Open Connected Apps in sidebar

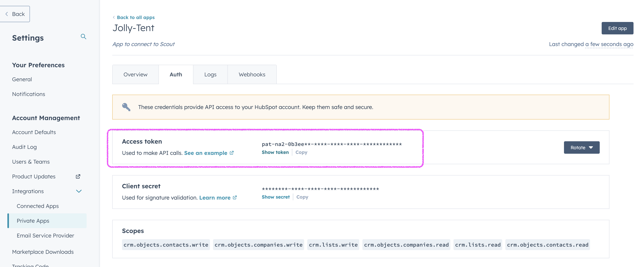38,206
